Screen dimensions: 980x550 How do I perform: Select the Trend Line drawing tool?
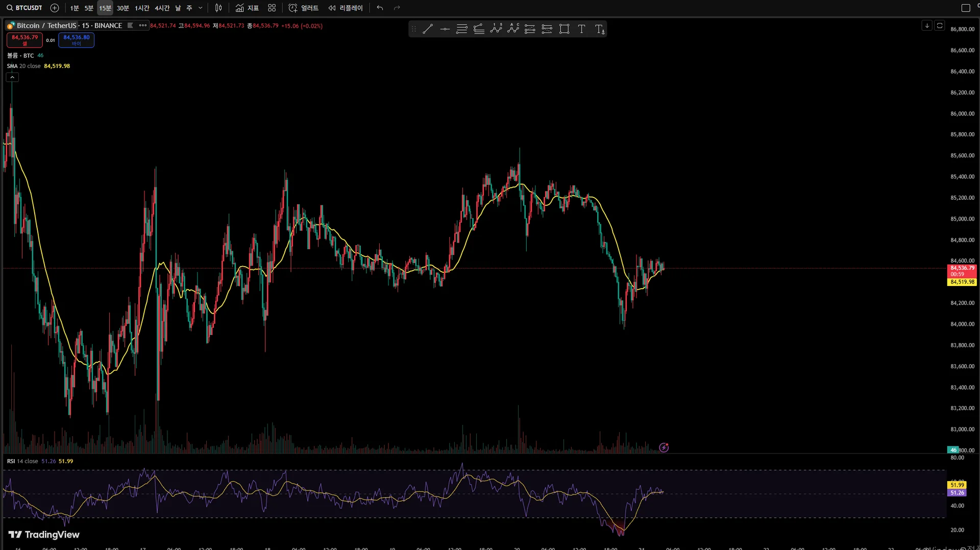click(x=428, y=29)
